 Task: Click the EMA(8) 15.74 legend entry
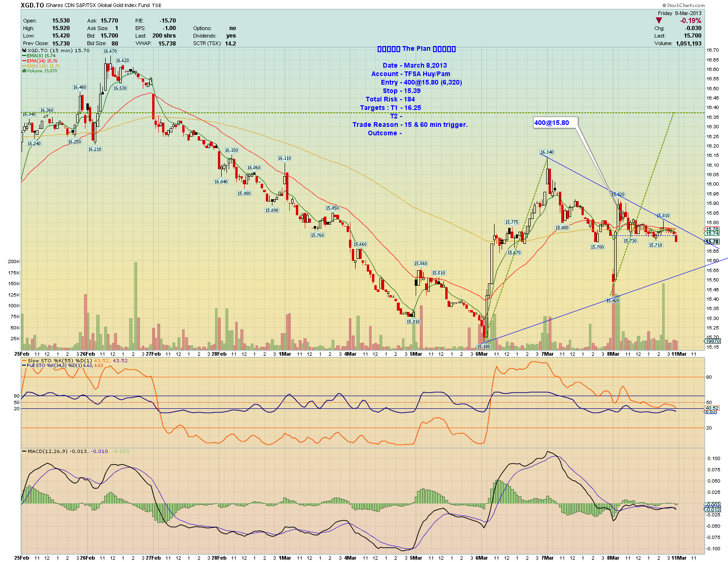[39, 56]
